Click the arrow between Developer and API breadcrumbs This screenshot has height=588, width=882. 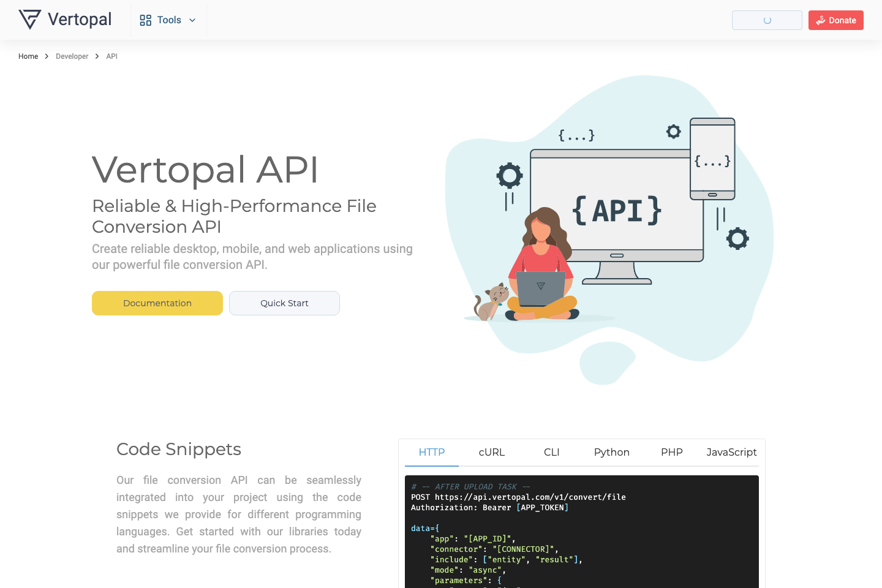point(96,56)
